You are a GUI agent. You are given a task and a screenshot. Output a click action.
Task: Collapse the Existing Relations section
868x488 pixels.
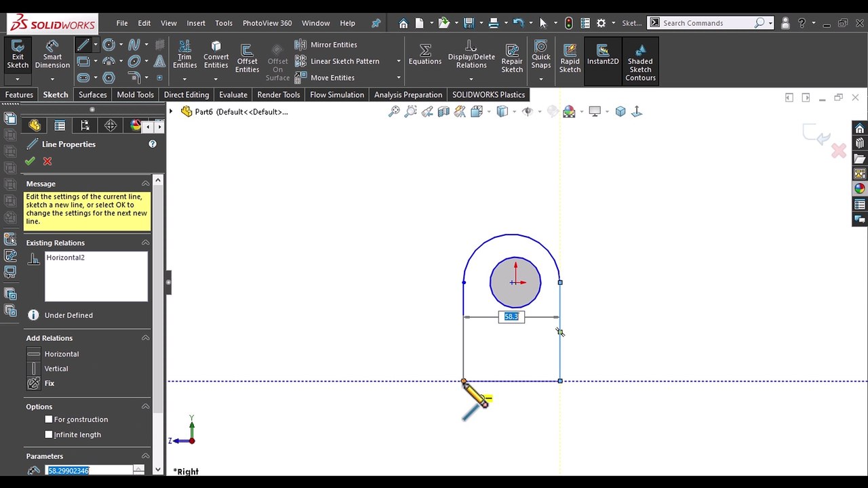coord(145,243)
